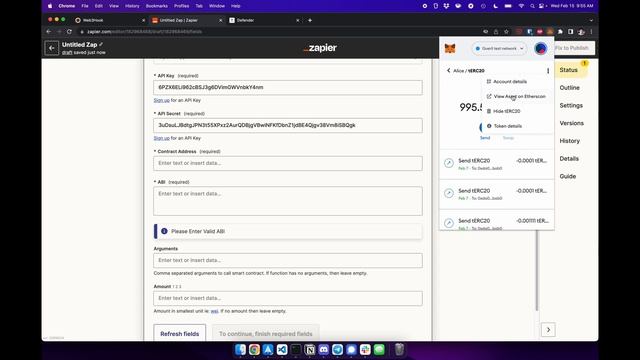This screenshot has width=640, height=360.
Task: Click the Contract Address input field
Action: pyautogui.click(x=288, y=163)
